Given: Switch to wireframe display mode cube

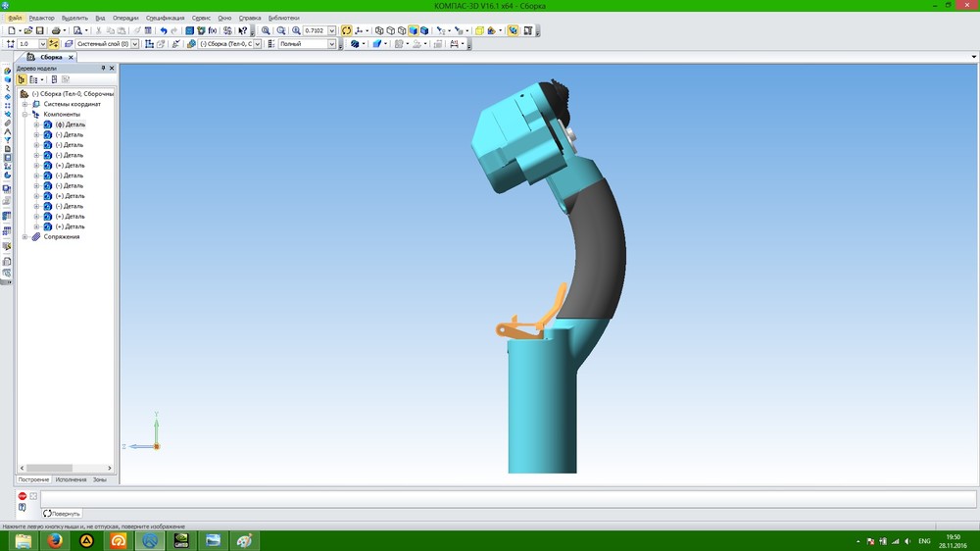Looking at the screenshot, I should click(x=379, y=30).
